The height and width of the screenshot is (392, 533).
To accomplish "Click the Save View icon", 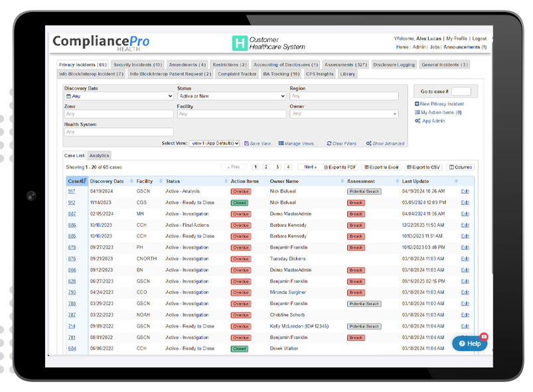I will [246, 143].
